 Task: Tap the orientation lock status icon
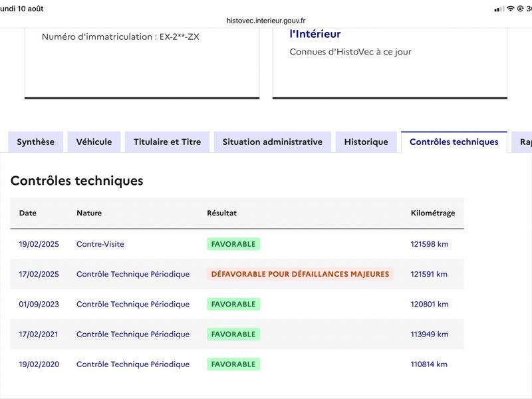click(520, 9)
